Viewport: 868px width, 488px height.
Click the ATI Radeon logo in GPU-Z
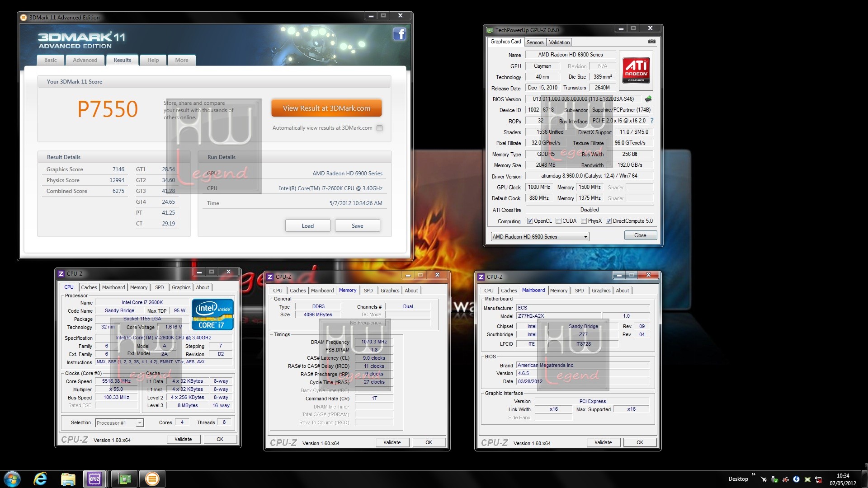pyautogui.click(x=636, y=70)
